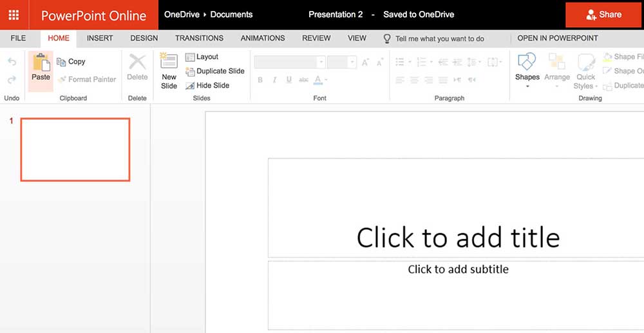Image resolution: width=644 pixels, height=333 pixels.
Task: Click the Redo arrow icon
Action: pyautogui.click(x=12, y=80)
